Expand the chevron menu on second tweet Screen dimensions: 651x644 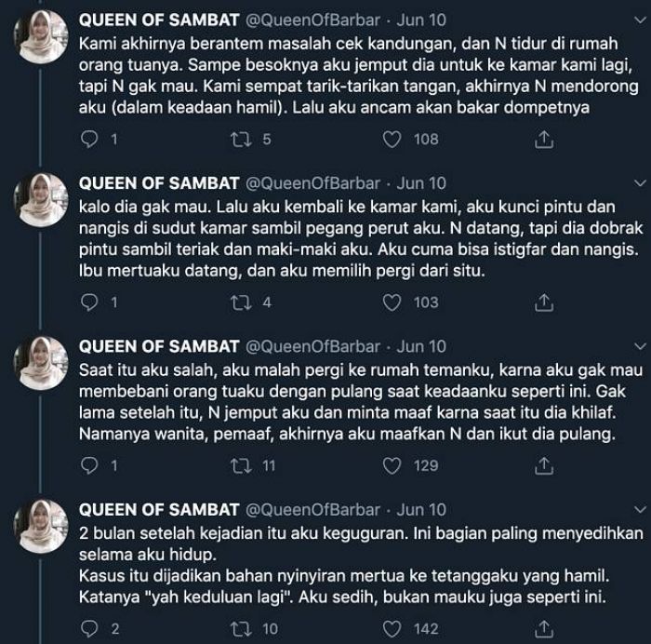pyautogui.click(x=641, y=182)
